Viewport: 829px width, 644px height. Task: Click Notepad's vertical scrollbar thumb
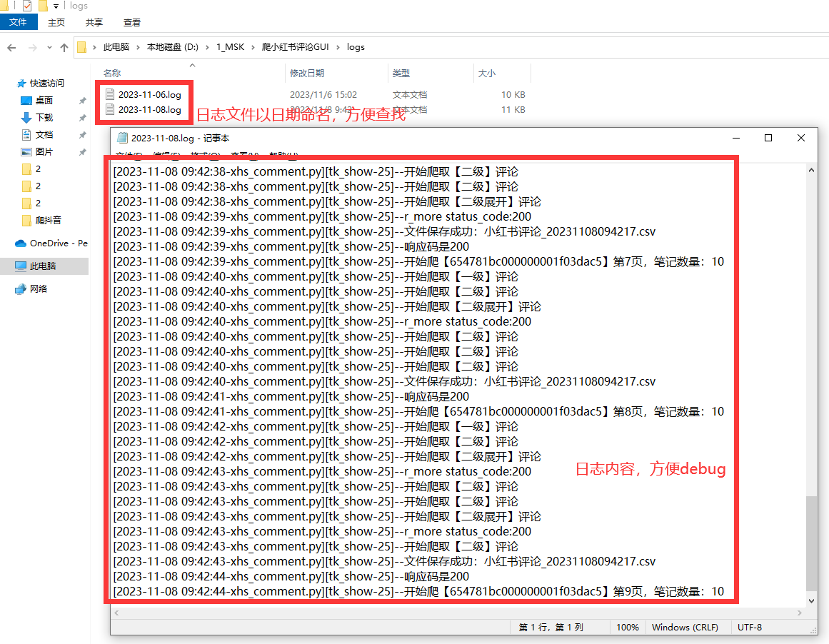(x=810, y=543)
